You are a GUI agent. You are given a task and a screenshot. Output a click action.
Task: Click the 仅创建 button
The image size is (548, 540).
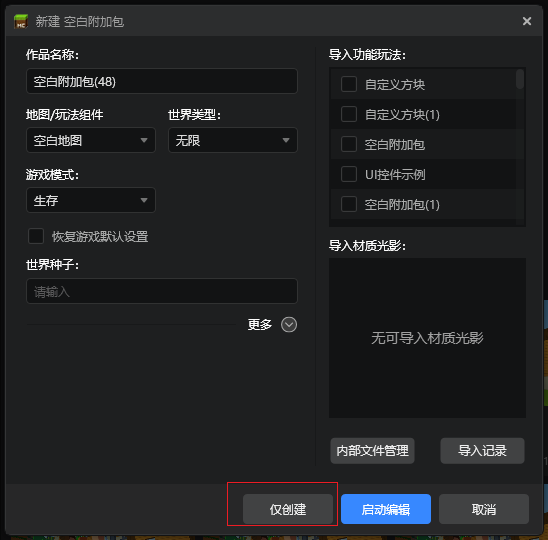288,509
